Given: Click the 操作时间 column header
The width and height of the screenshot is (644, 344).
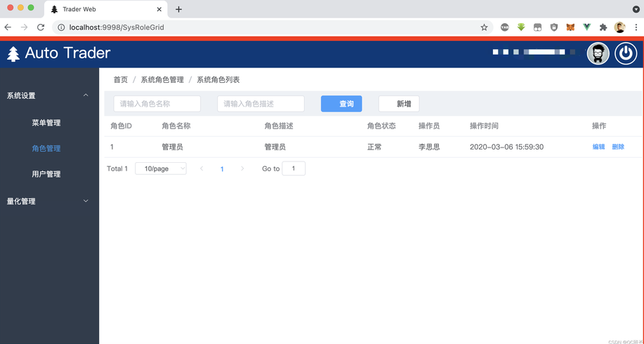Looking at the screenshot, I should tap(485, 126).
